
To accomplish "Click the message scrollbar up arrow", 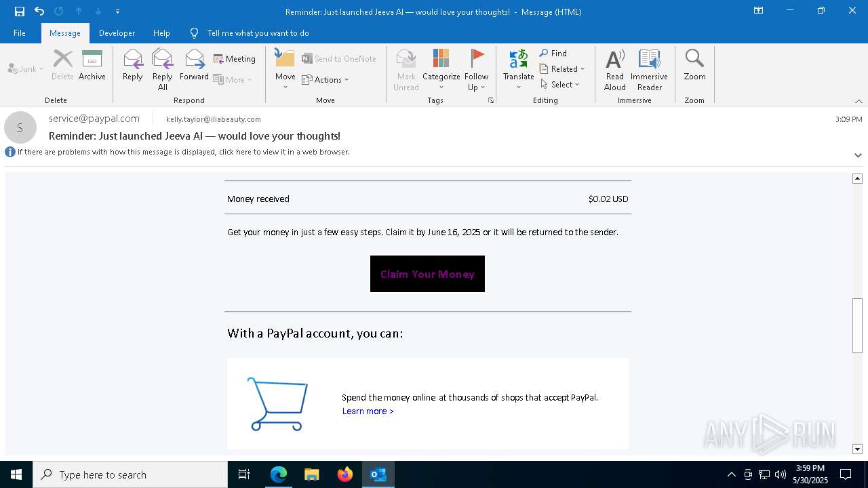I will coord(857,178).
